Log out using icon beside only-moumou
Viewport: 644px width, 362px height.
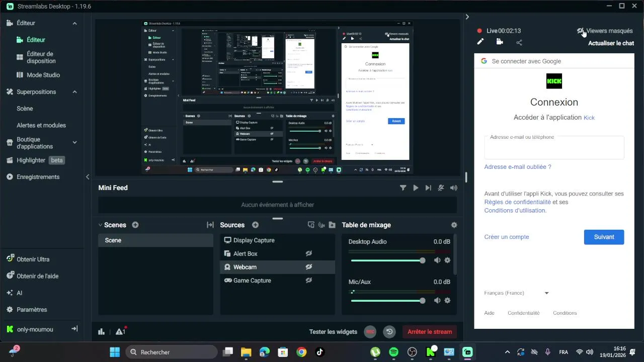74,329
